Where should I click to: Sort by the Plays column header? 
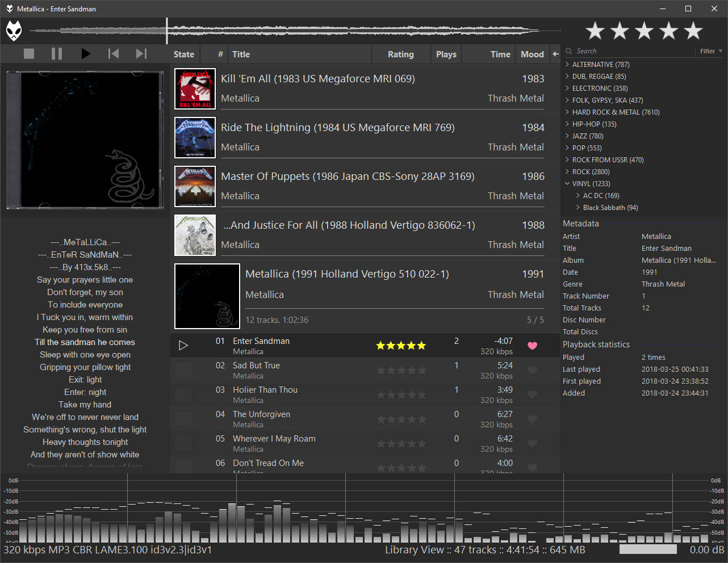tap(446, 54)
